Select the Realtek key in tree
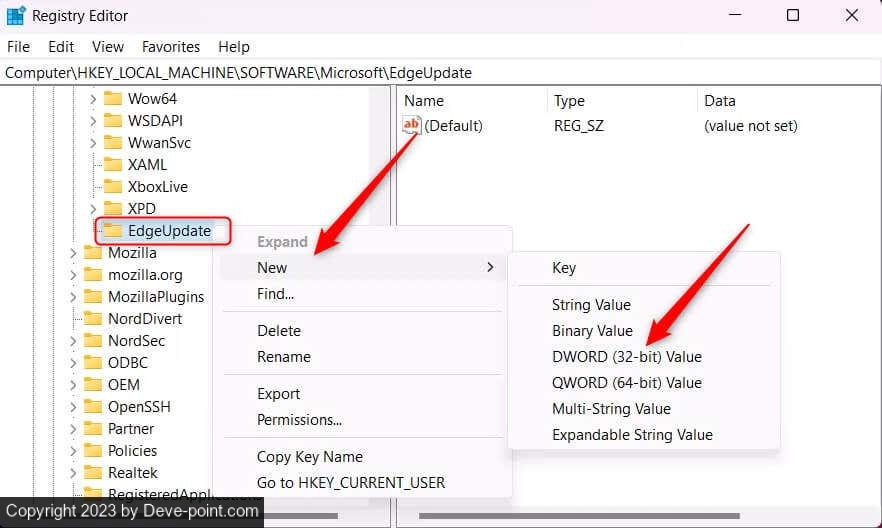 (x=133, y=473)
